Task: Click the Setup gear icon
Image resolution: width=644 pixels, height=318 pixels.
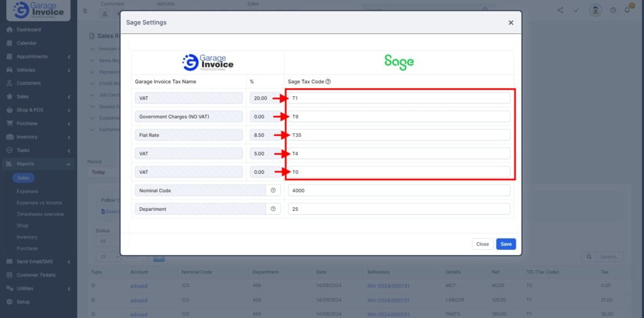Action: pos(9,302)
